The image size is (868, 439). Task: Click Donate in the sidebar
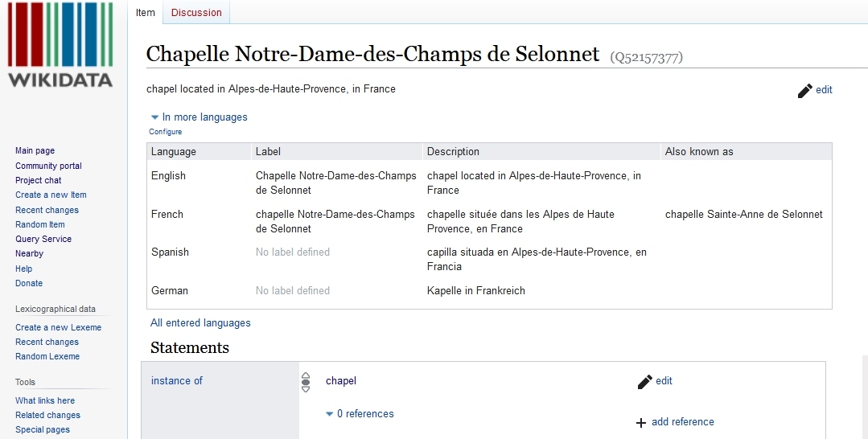pos(29,283)
